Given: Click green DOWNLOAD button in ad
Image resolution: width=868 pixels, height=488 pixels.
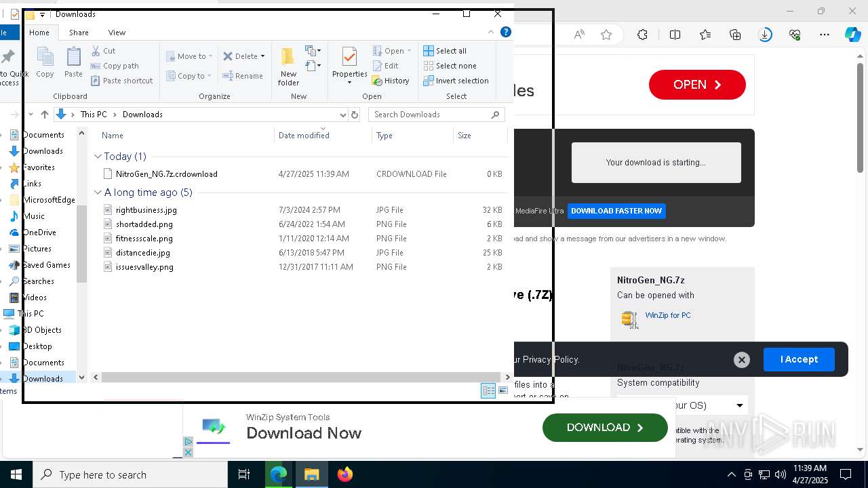Looking at the screenshot, I should (x=605, y=428).
